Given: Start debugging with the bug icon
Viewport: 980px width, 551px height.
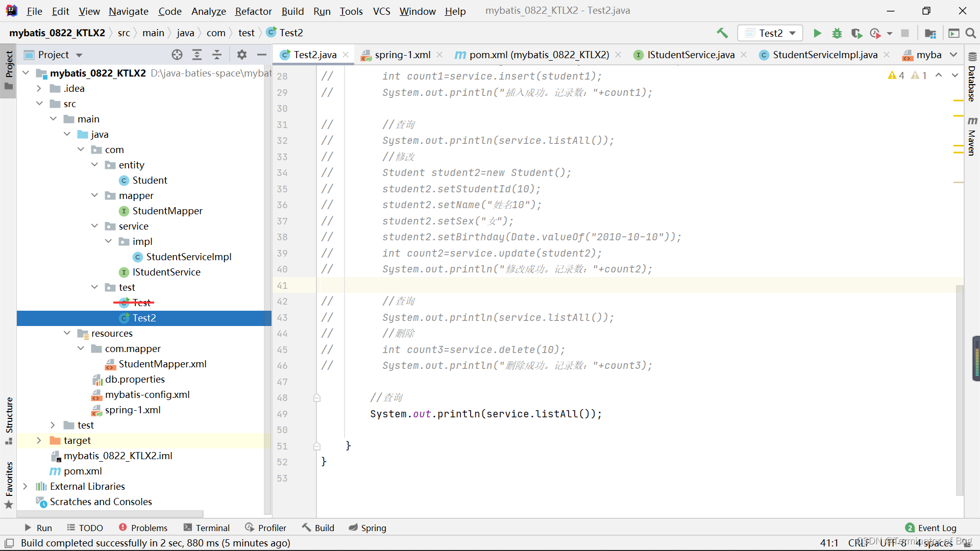Looking at the screenshot, I should tap(837, 33).
